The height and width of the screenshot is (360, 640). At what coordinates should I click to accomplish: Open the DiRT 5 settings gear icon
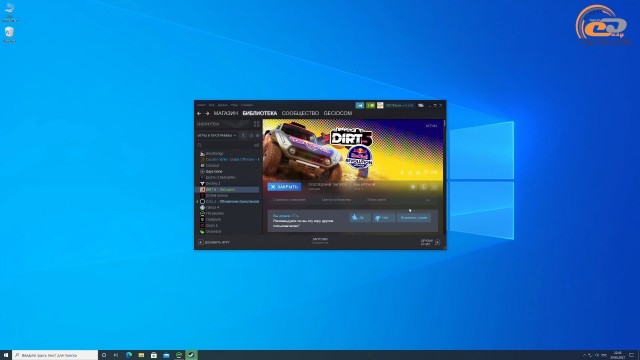pos(413,187)
